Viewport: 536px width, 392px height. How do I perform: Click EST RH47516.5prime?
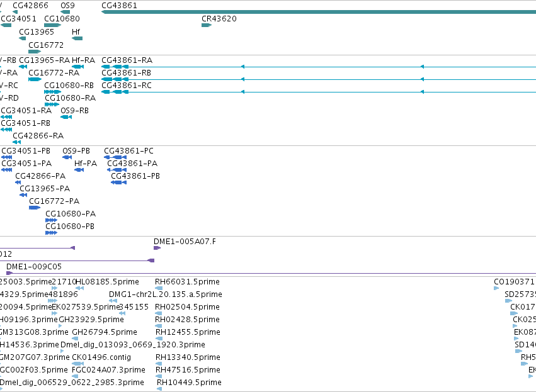[x=159, y=376]
